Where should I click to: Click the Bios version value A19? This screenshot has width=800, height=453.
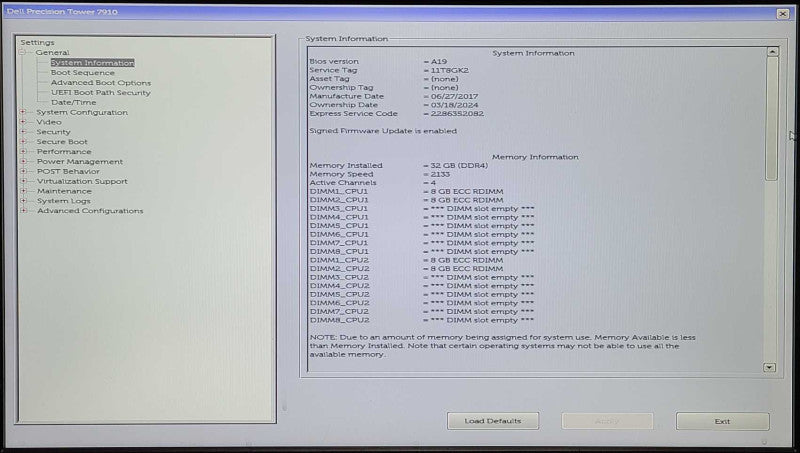coord(439,61)
